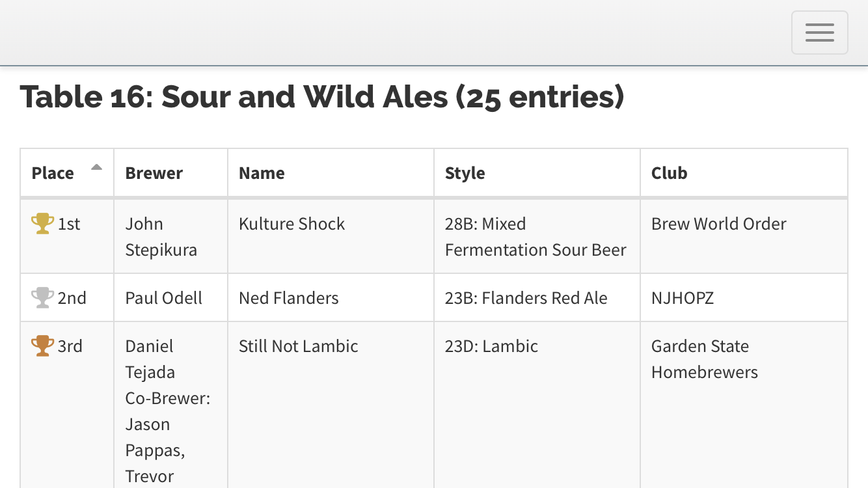Sort table by Brewer column header
This screenshot has width=868, height=488.
coord(154,173)
